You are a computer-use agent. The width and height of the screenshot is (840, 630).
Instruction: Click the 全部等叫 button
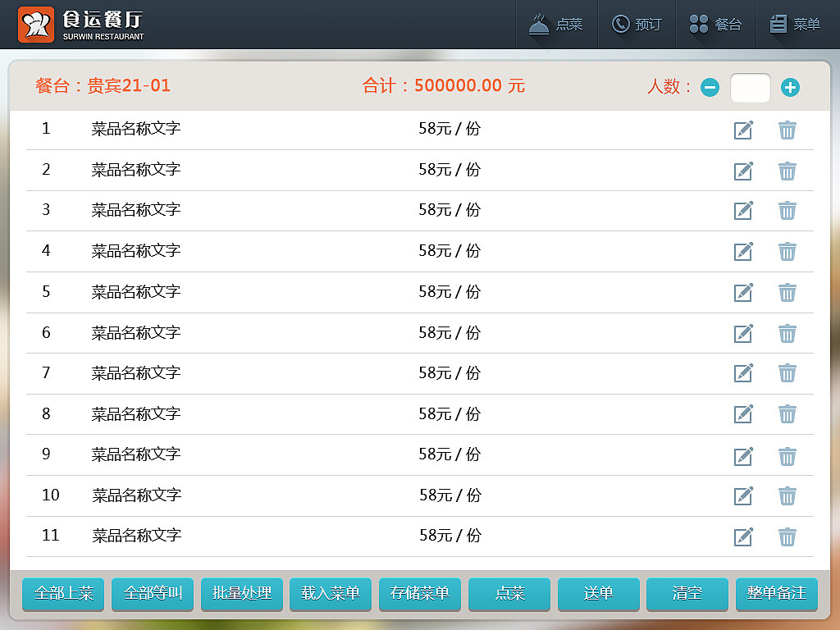click(x=153, y=594)
